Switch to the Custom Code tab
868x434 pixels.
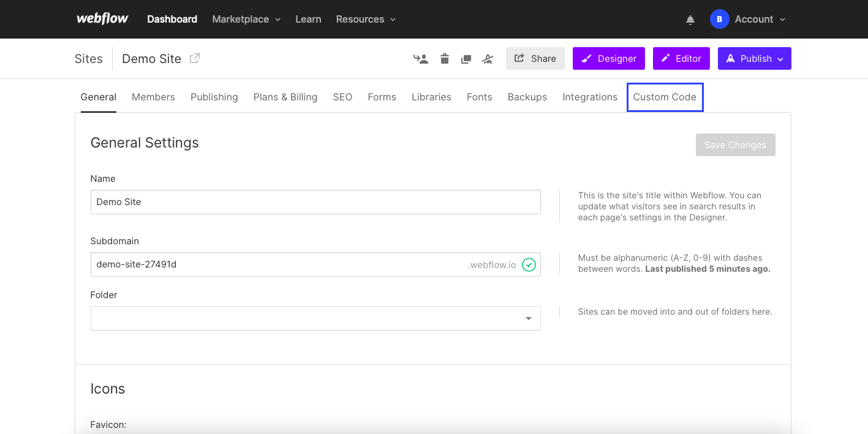point(665,97)
